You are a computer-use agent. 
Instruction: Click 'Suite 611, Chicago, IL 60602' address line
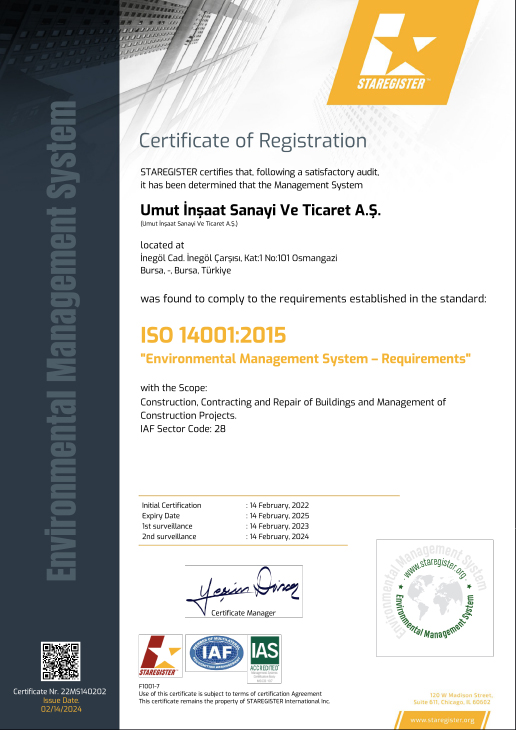pos(452,702)
